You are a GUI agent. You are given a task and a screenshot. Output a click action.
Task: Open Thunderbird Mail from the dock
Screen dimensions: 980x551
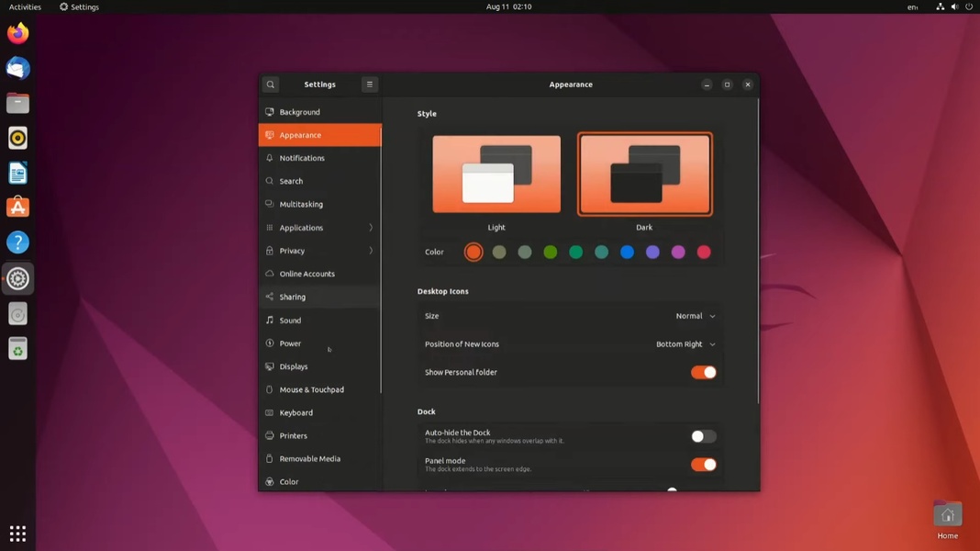tap(17, 69)
